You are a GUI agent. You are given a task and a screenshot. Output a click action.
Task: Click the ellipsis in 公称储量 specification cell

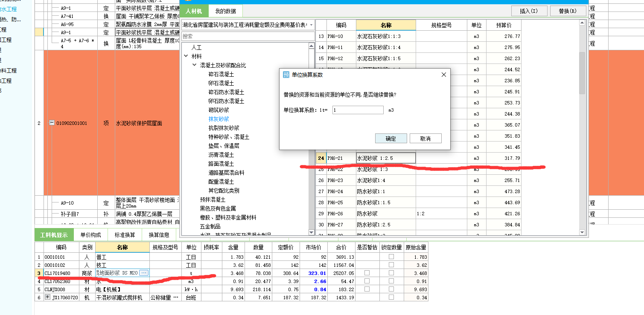(175, 298)
